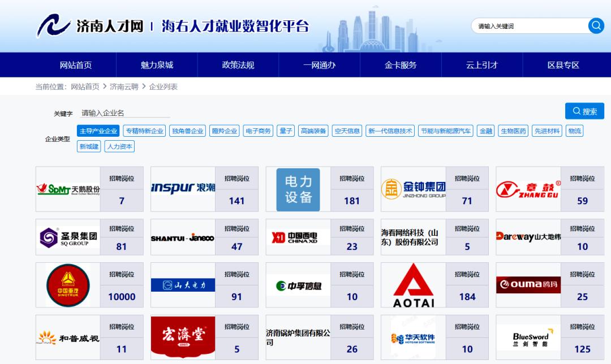Screen dimensions: 611x364
Task: Click the magnifier icon in the header search
Action: click(595, 25)
